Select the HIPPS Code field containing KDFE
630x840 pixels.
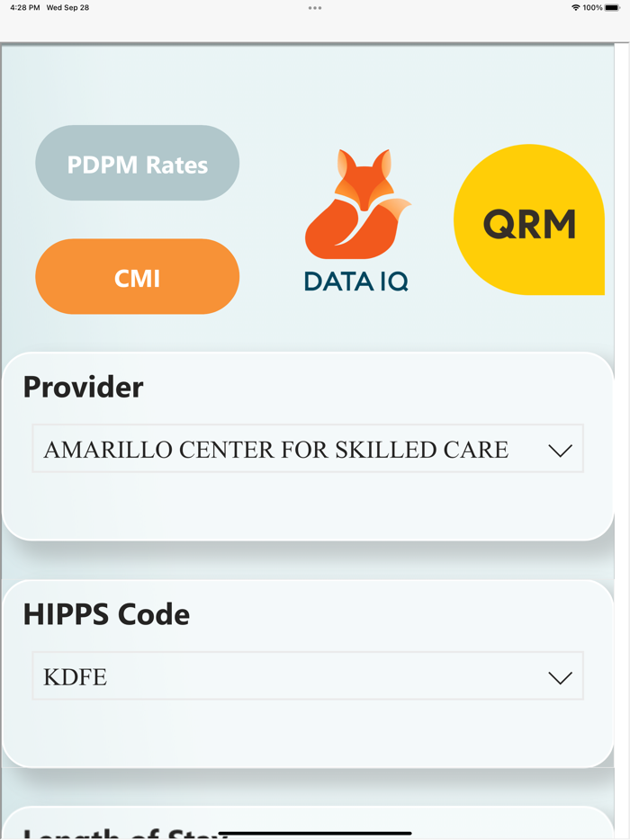tap(308, 675)
